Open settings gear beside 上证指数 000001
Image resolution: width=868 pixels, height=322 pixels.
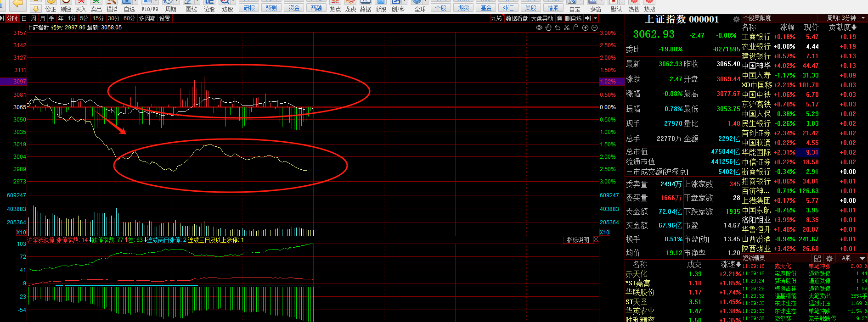click(x=736, y=19)
